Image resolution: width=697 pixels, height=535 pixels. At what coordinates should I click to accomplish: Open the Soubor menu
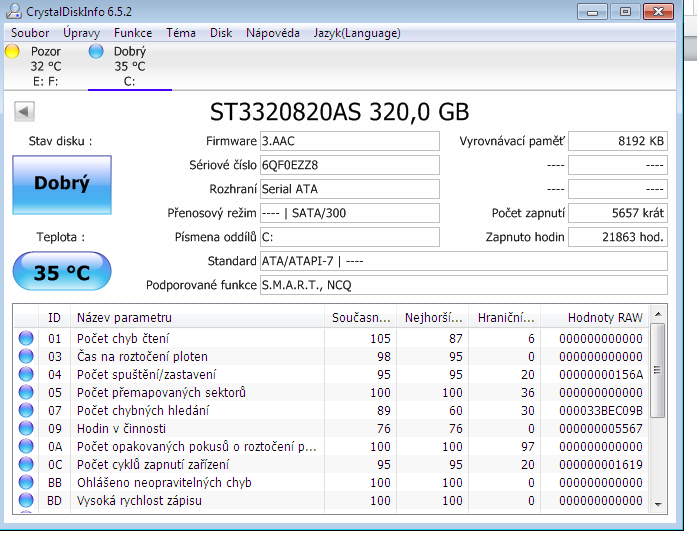click(x=30, y=33)
